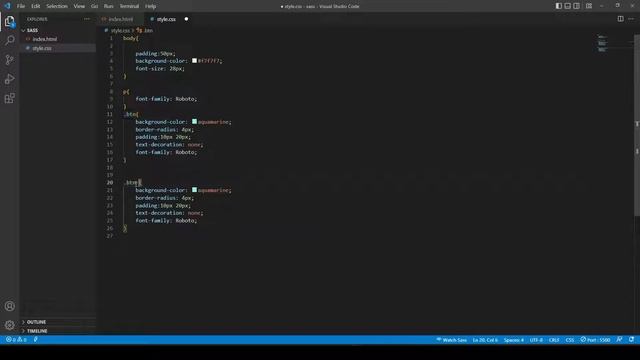Screen dimensions: 640x360
Task: Open the Run menu
Action: [x=108, y=6]
